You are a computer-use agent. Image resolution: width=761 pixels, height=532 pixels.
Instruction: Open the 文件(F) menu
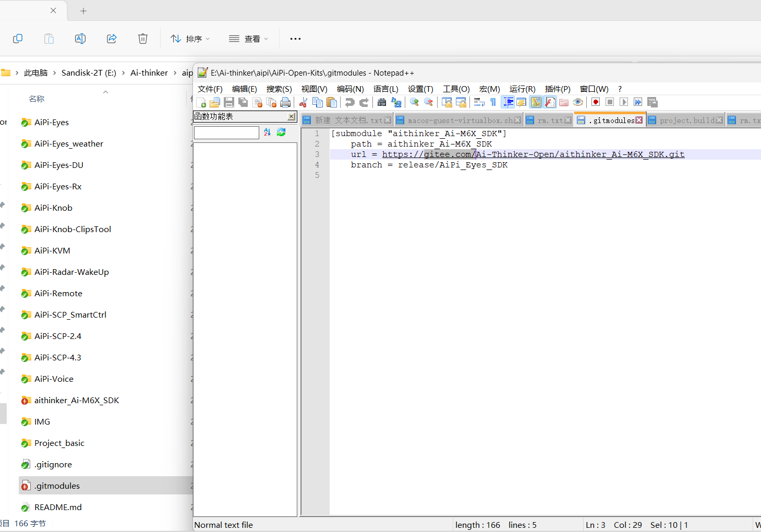(x=210, y=89)
